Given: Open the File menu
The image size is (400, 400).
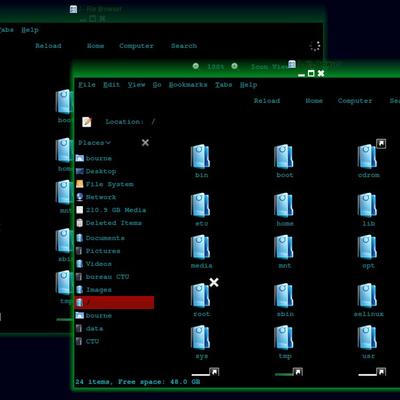Looking at the screenshot, I should pos(87,85).
